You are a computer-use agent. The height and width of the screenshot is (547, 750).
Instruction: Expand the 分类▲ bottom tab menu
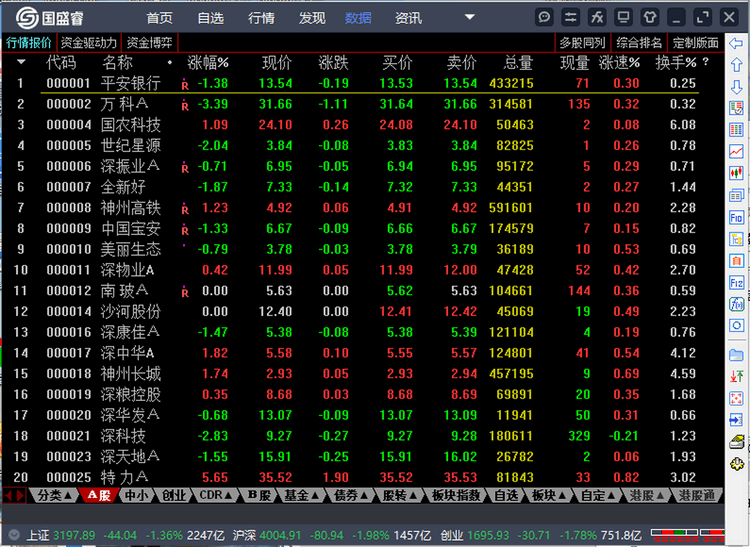coord(55,495)
